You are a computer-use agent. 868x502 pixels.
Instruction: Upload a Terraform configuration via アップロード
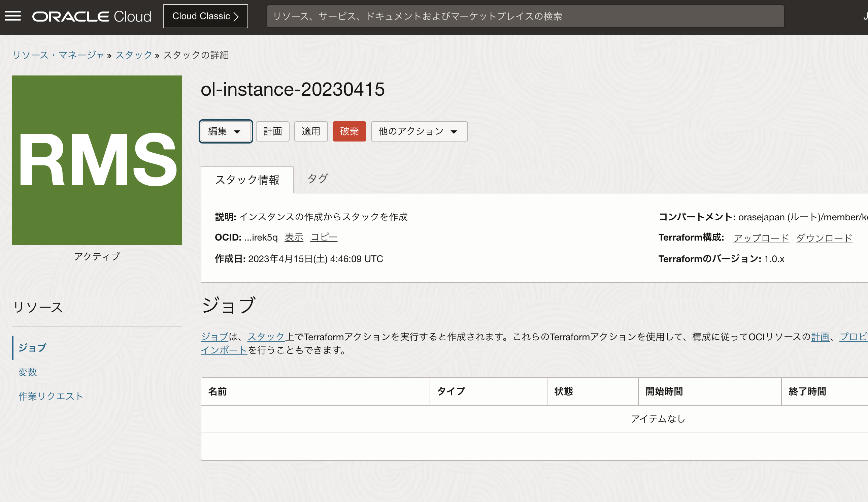click(x=761, y=238)
